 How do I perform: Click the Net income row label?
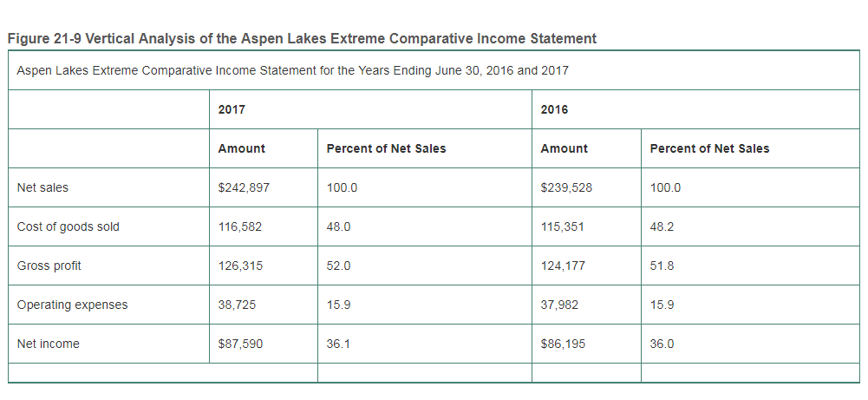[49, 344]
